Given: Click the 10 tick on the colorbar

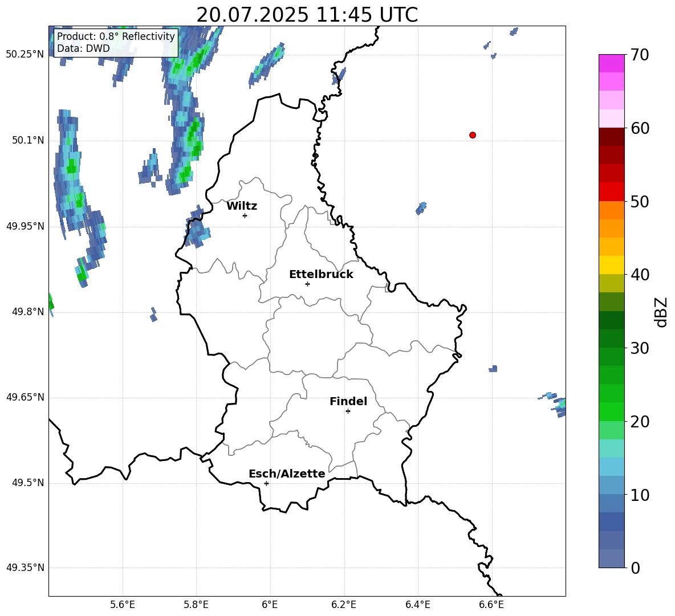Looking at the screenshot, I should click(x=640, y=495).
